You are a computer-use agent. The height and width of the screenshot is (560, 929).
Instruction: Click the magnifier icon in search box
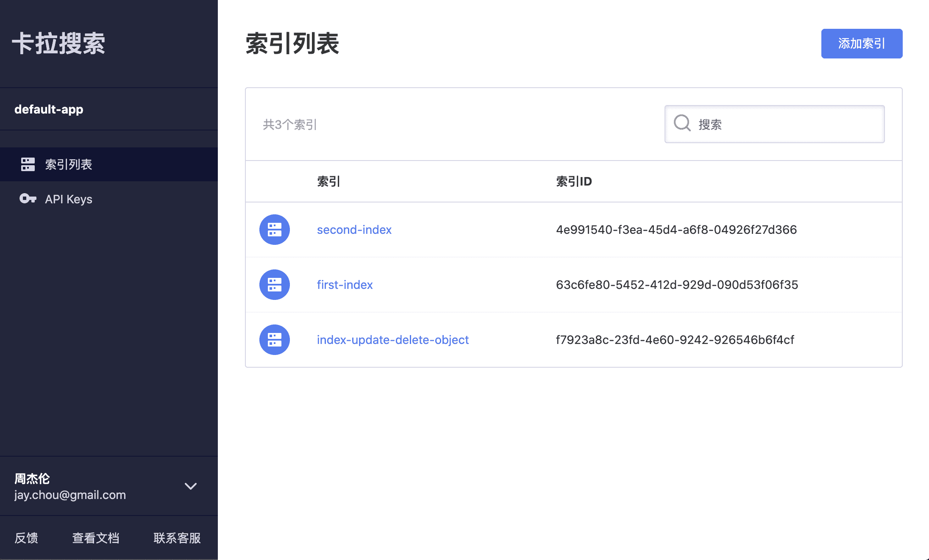point(682,124)
